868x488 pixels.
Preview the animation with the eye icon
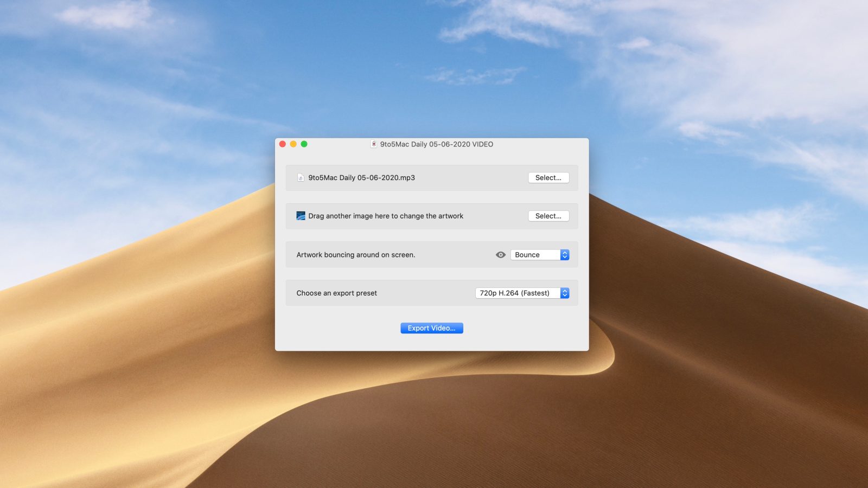coord(500,255)
